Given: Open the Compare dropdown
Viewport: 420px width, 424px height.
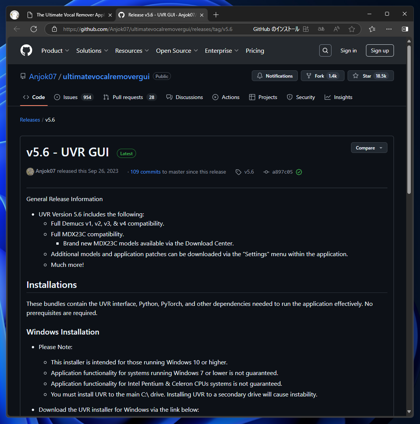Looking at the screenshot, I should point(369,148).
